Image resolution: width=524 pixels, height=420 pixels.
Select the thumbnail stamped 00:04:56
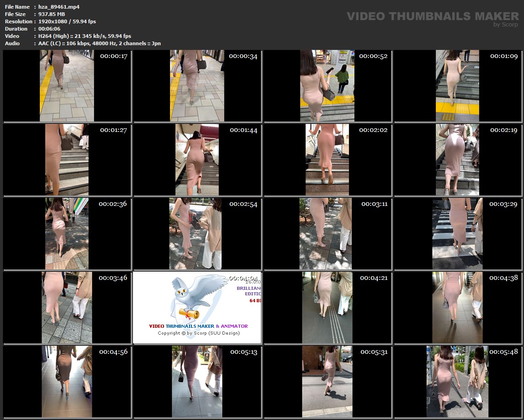tap(67, 382)
